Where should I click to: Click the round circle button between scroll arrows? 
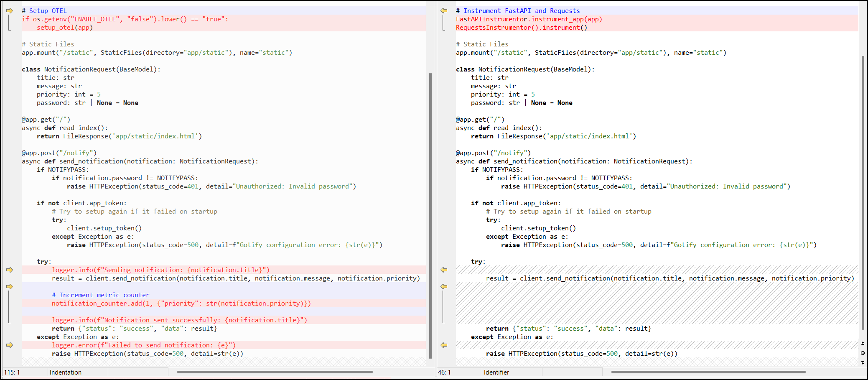863,353
